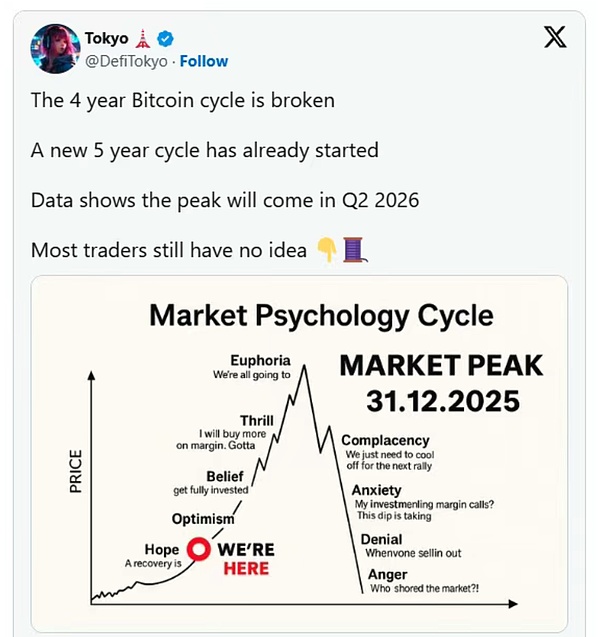This screenshot has width=600, height=637.
Task: Click the 'Market Psychology Cycle' chart title
Action: point(321,315)
